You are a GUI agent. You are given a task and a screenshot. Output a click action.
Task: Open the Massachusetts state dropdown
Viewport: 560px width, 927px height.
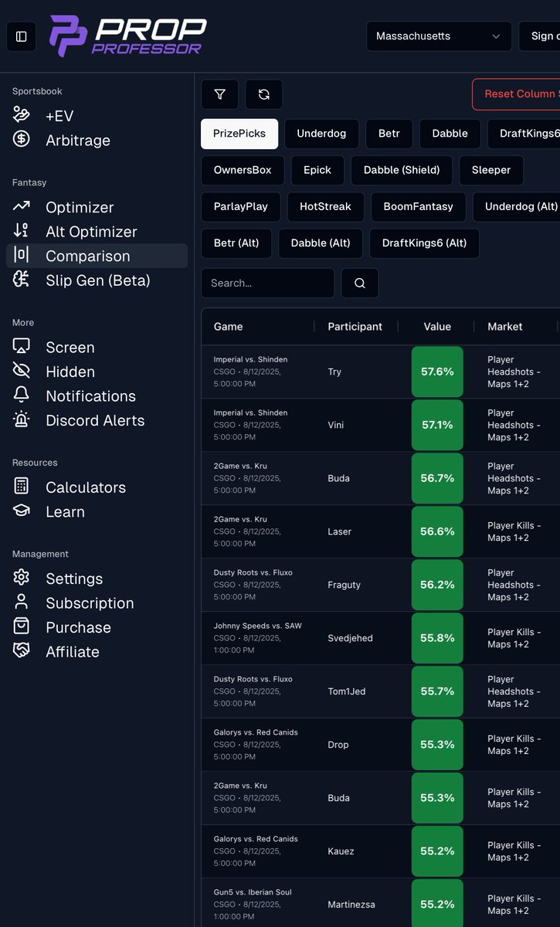click(439, 36)
